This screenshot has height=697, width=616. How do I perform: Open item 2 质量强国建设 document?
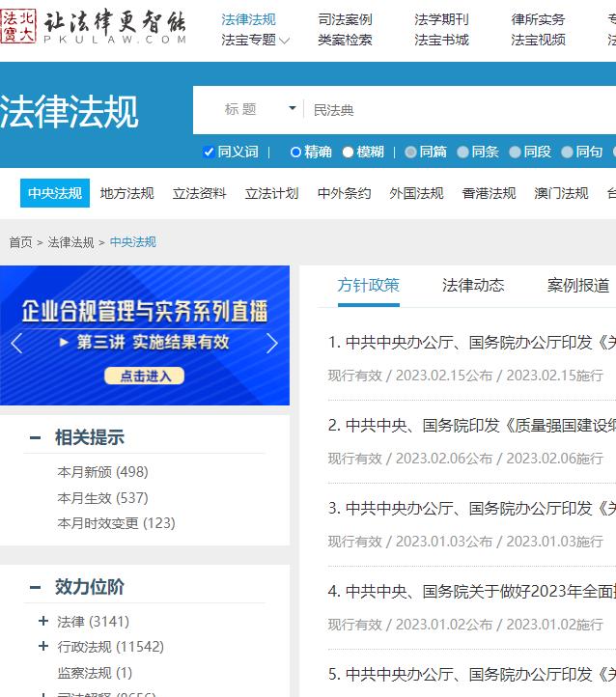(x=472, y=426)
